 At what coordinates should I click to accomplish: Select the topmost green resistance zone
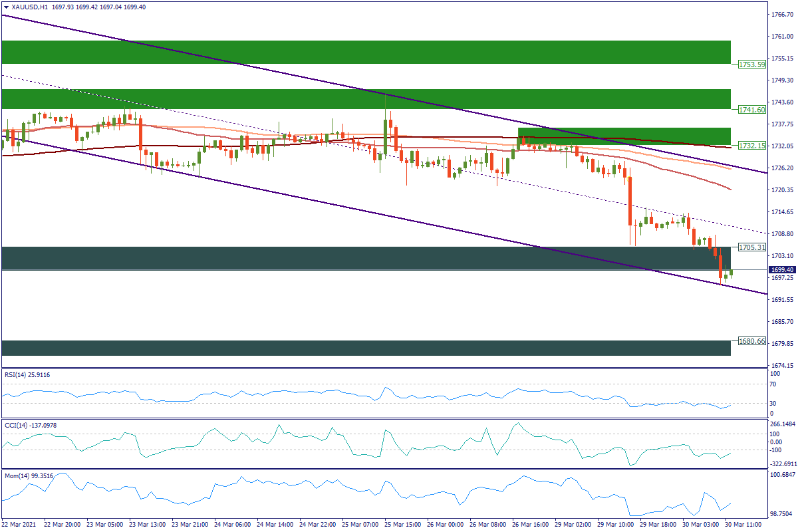point(366,52)
